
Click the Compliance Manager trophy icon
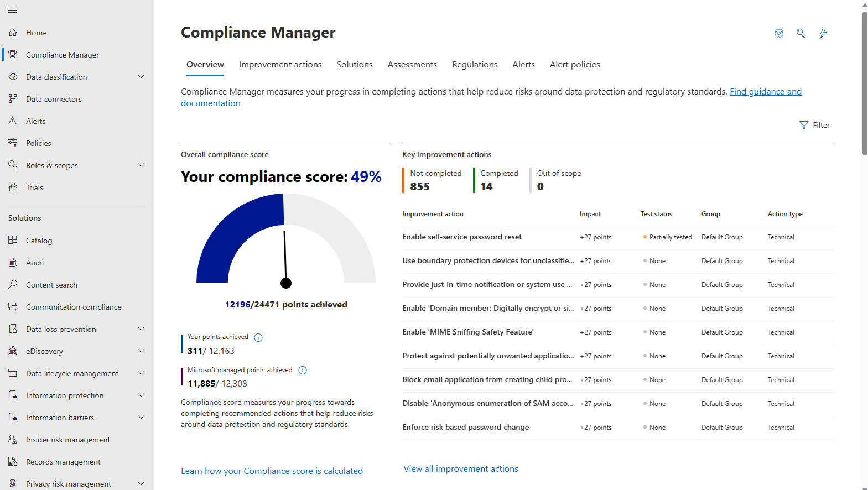coord(13,55)
